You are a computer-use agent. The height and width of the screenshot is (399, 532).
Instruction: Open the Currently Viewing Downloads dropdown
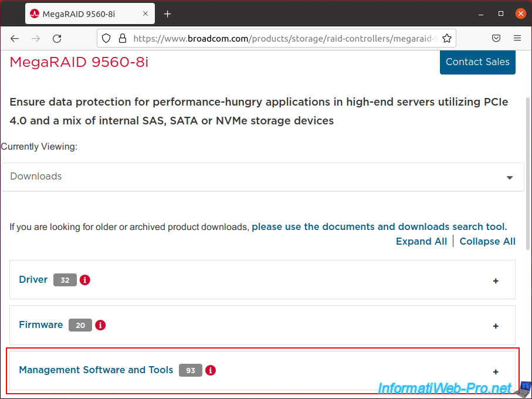262,177
